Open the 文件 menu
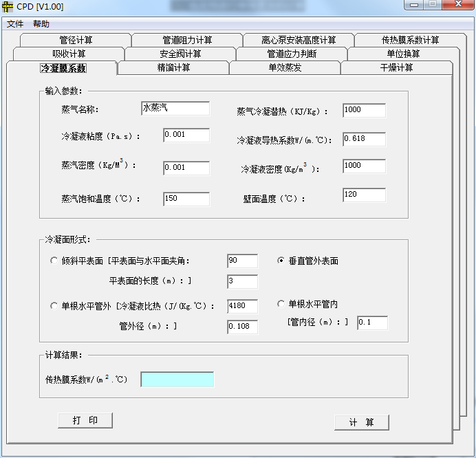This screenshot has height=458, width=476. click(15, 24)
